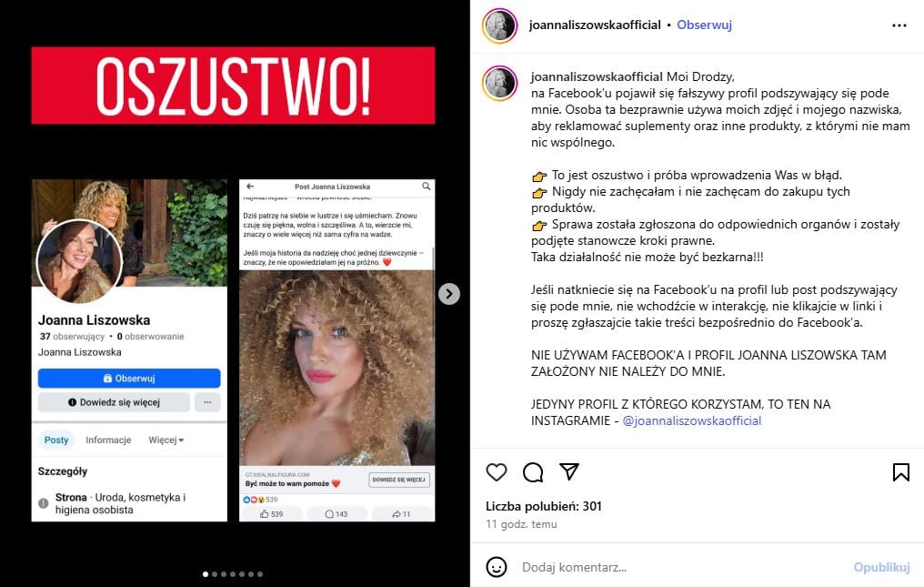924x587 pixels.
Task: Click avatar beside the caption text
Action: (x=499, y=83)
